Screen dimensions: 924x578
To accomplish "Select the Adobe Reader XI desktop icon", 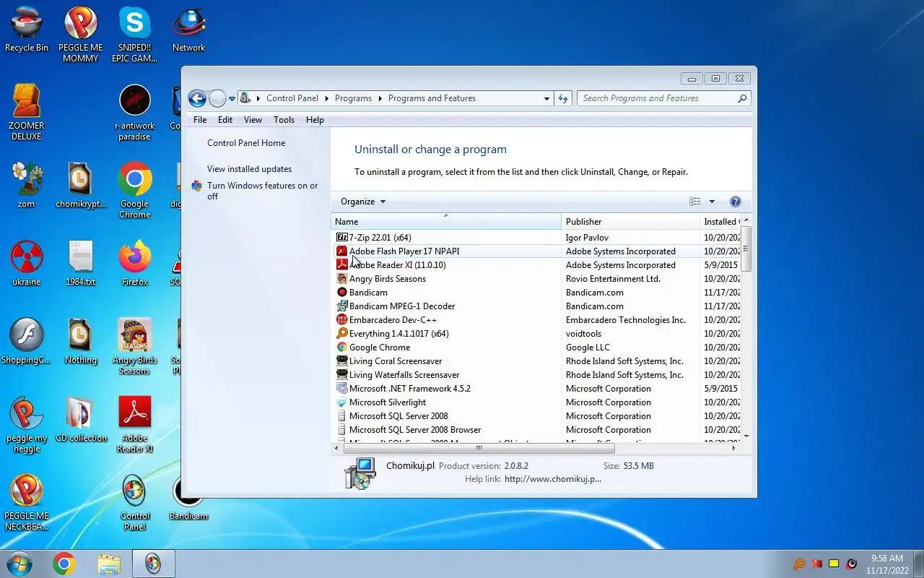I will tap(135, 424).
